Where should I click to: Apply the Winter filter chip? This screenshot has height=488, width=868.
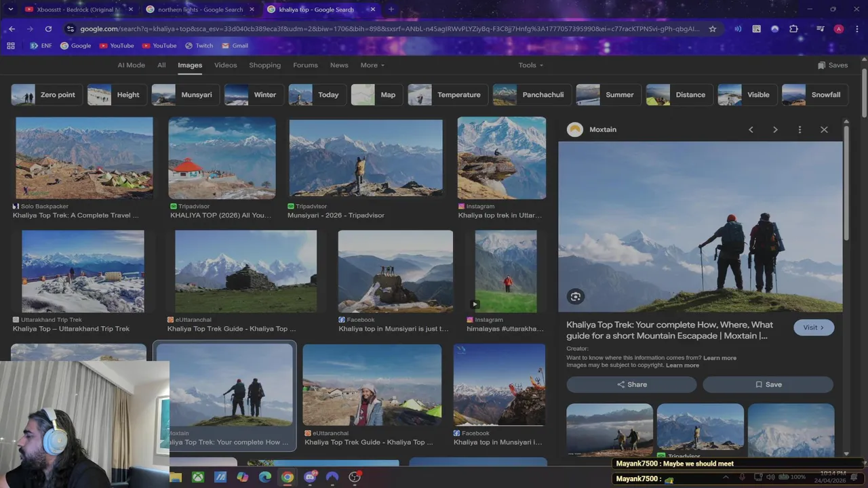254,95
